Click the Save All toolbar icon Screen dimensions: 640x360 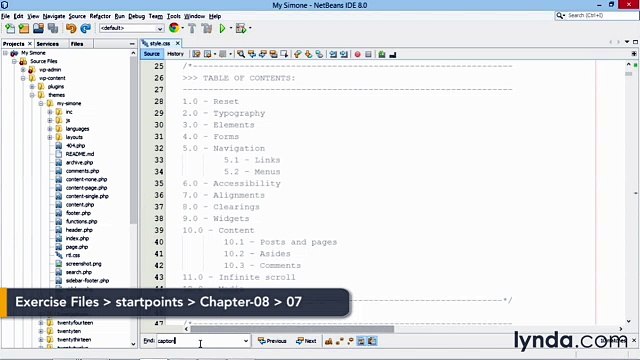[x=53, y=28]
